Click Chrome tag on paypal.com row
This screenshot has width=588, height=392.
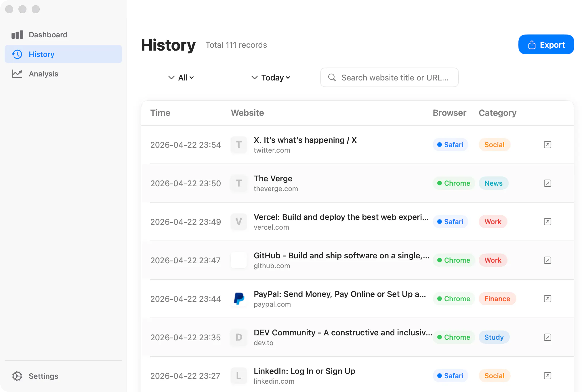click(x=454, y=299)
